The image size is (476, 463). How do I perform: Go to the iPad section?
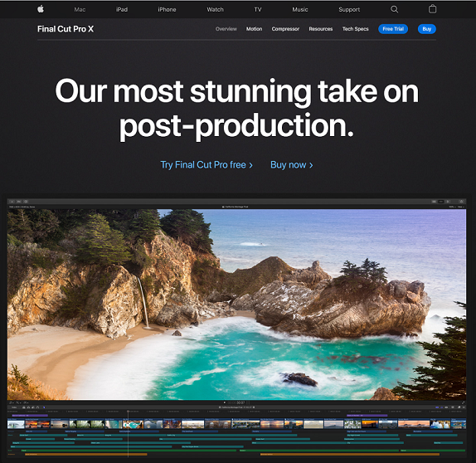(122, 9)
